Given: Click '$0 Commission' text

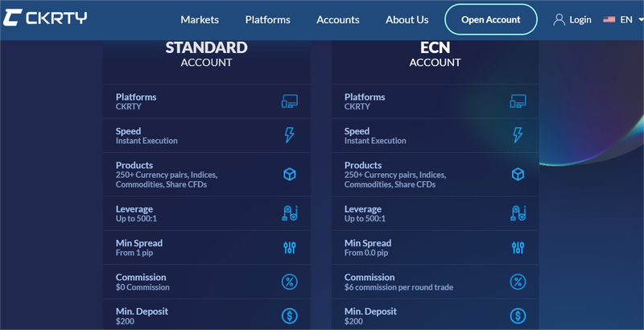Looking at the screenshot, I should coord(142,287).
